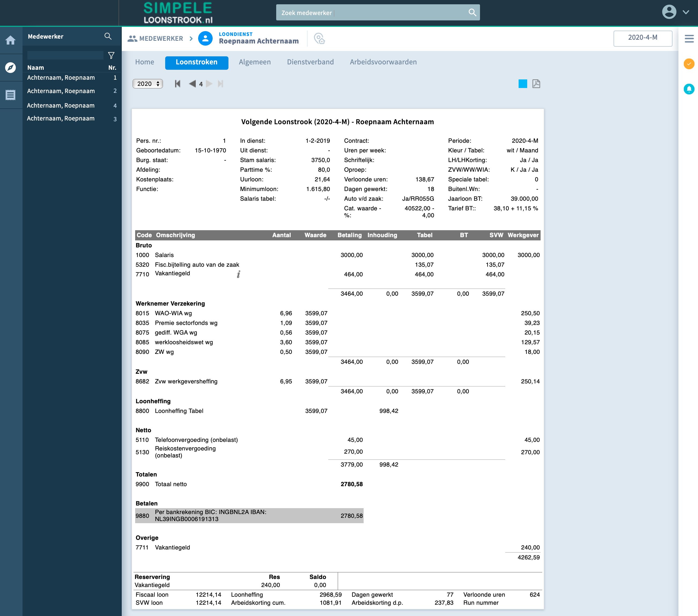
Task: Export payslip via PDF icon
Action: tap(536, 84)
